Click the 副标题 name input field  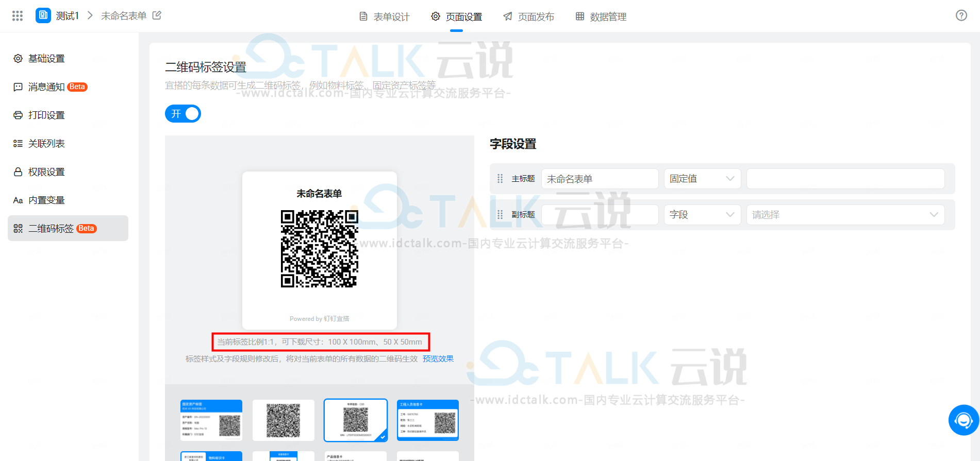(x=600, y=215)
